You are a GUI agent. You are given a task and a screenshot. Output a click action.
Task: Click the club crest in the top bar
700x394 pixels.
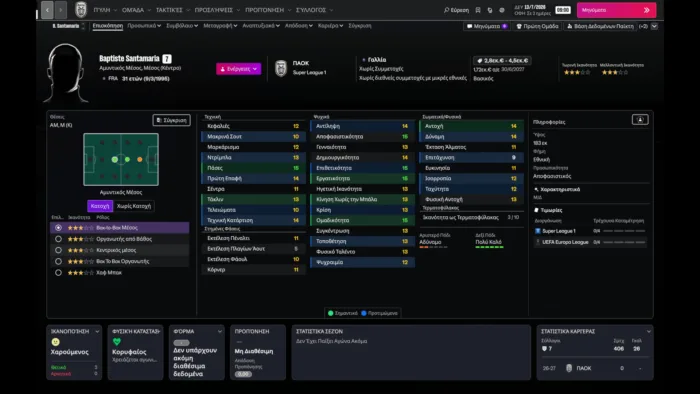tap(81, 9)
